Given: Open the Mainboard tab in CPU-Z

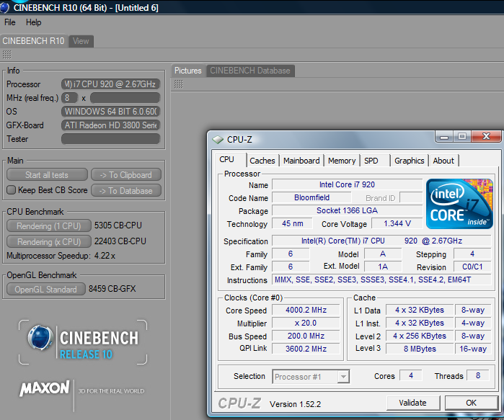Looking at the screenshot, I should pyautogui.click(x=301, y=161).
